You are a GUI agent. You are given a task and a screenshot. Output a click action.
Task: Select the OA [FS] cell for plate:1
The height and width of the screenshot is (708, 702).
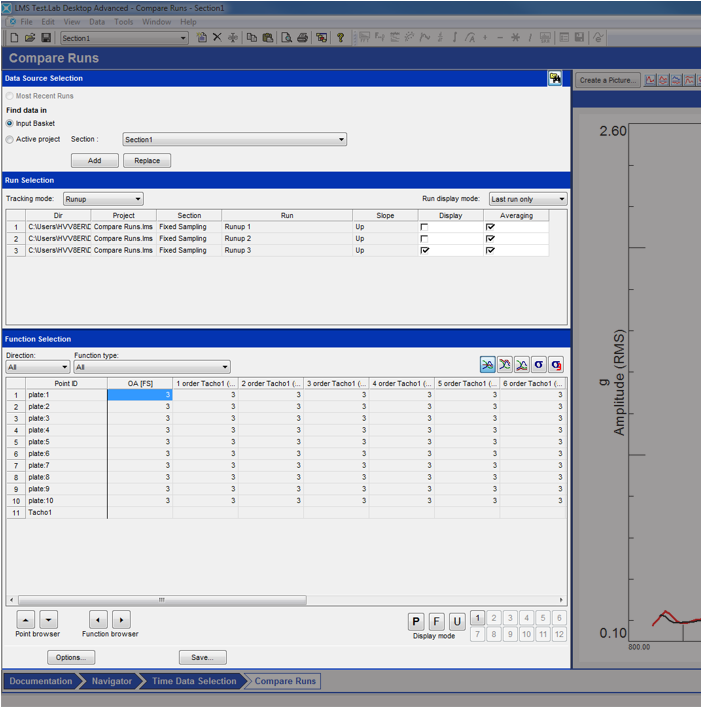140,395
